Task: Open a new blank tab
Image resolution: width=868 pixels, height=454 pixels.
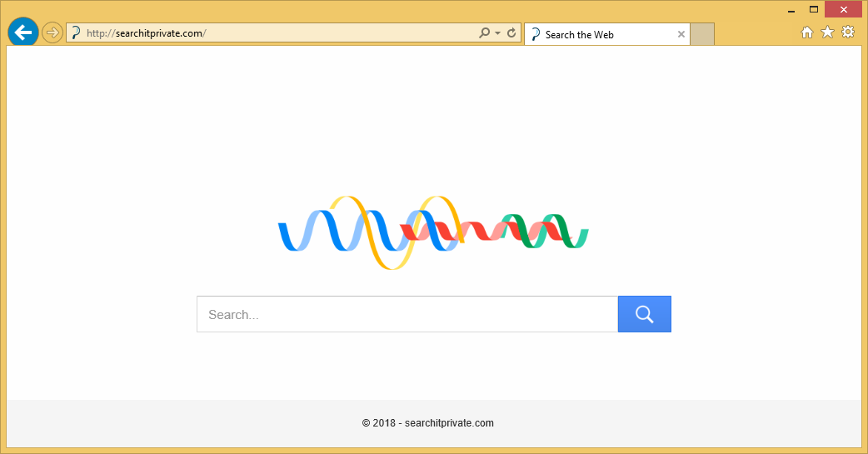Action: pyautogui.click(x=702, y=34)
